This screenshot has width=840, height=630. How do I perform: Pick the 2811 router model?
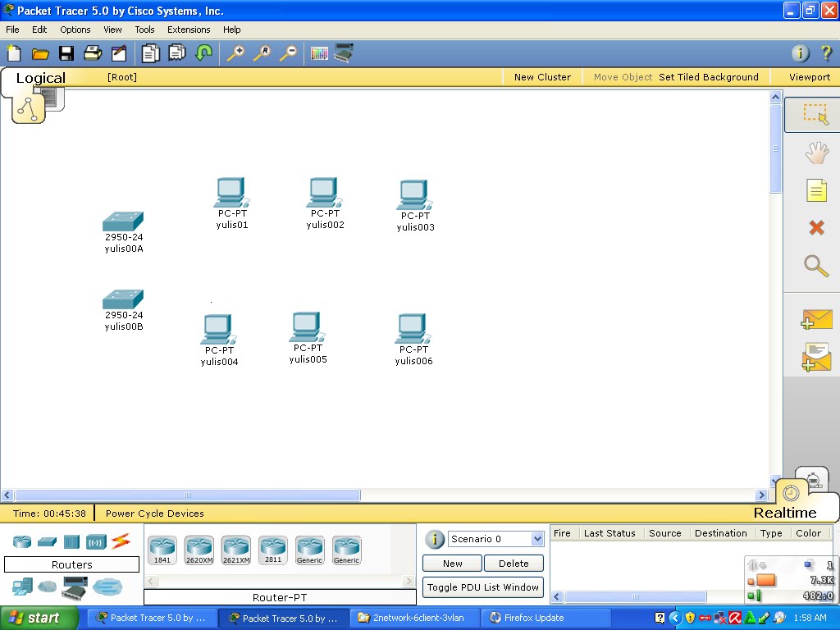pos(272,550)
